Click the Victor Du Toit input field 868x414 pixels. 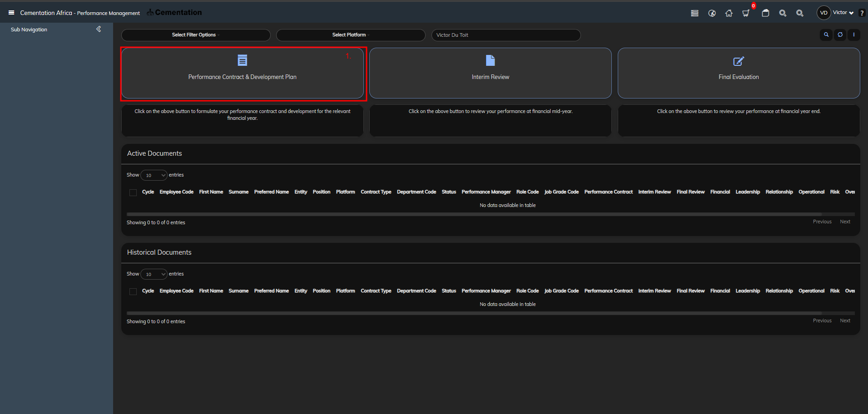(506, 35)
